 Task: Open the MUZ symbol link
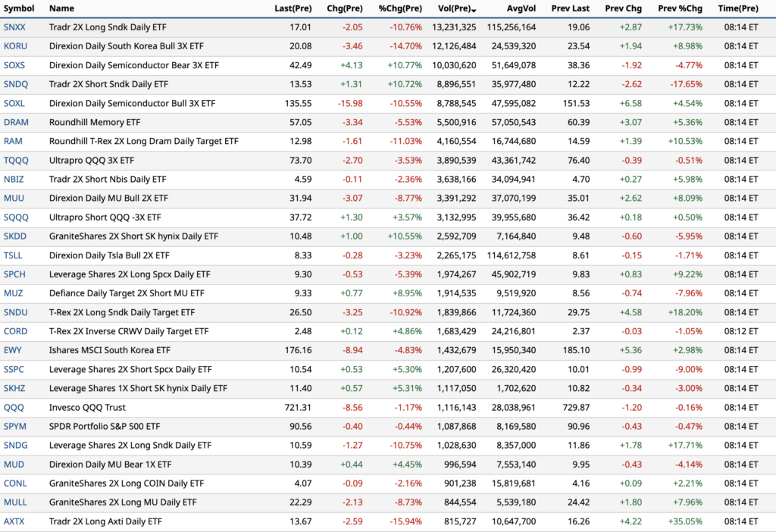pos(14,293)
